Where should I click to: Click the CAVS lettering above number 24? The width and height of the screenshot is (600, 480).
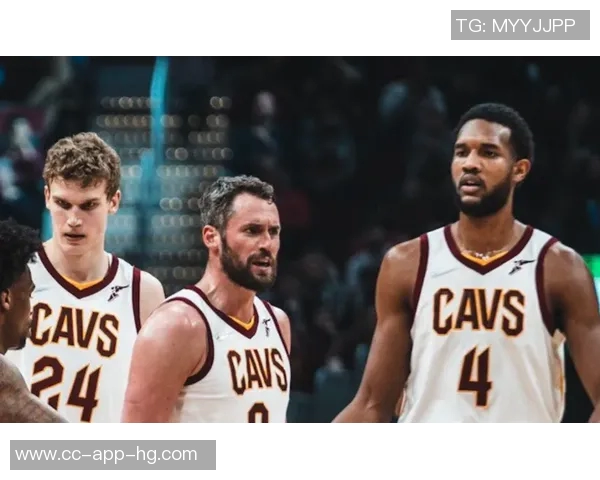coord(75,329)
